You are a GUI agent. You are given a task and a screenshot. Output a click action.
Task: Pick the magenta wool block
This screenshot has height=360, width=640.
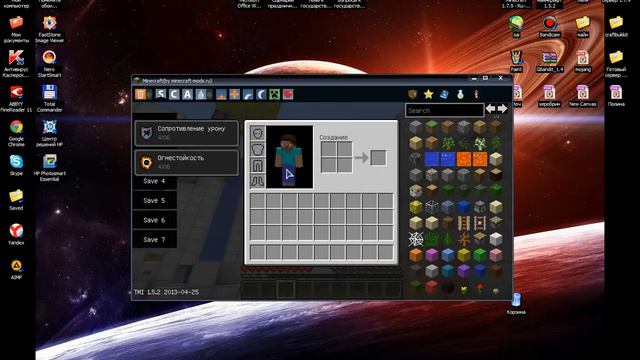click(x=432, y=255)
